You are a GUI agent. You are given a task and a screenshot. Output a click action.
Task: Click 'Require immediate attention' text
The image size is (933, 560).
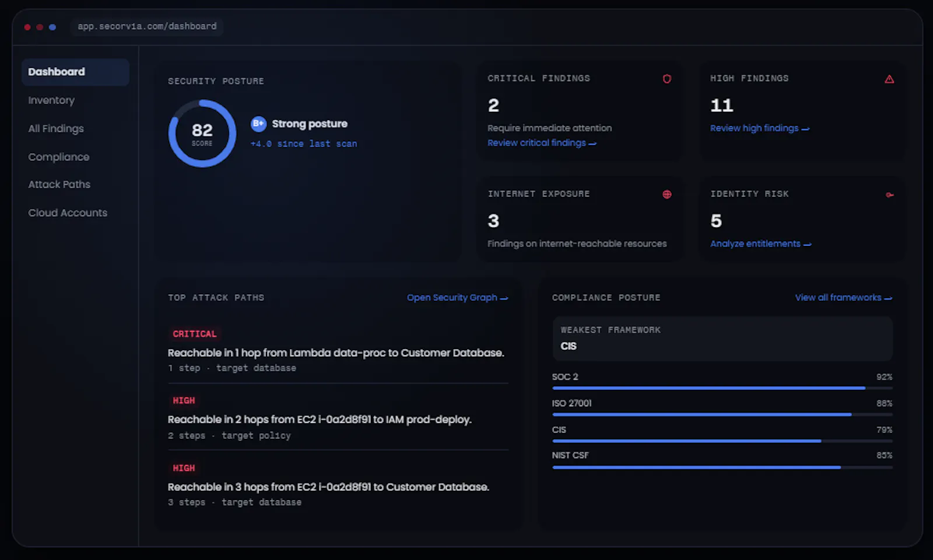coord(549,128)
